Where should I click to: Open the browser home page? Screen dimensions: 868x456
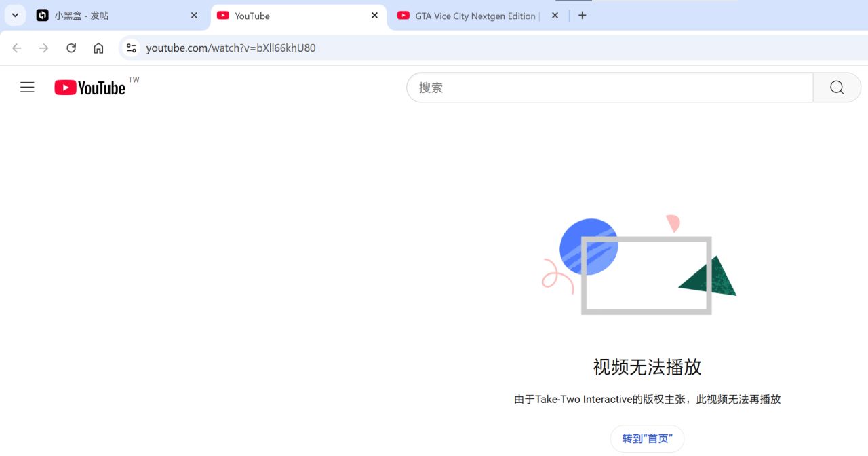(x=98, y=47)
